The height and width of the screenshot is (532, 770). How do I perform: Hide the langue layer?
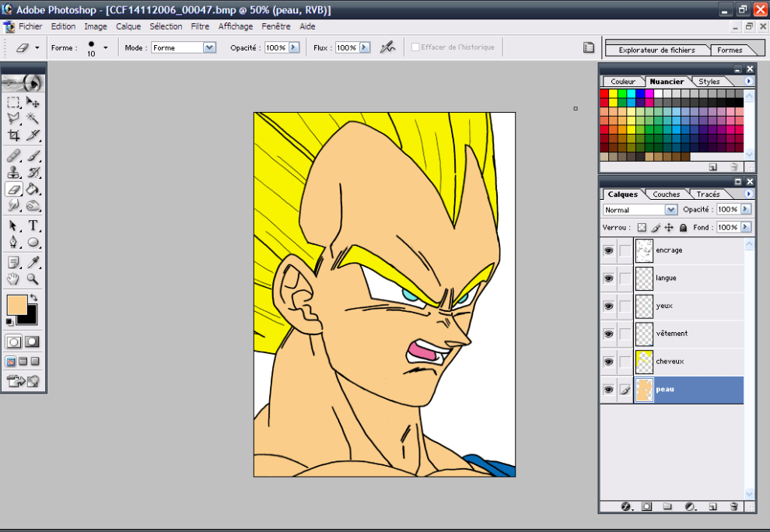click(608, 278)
